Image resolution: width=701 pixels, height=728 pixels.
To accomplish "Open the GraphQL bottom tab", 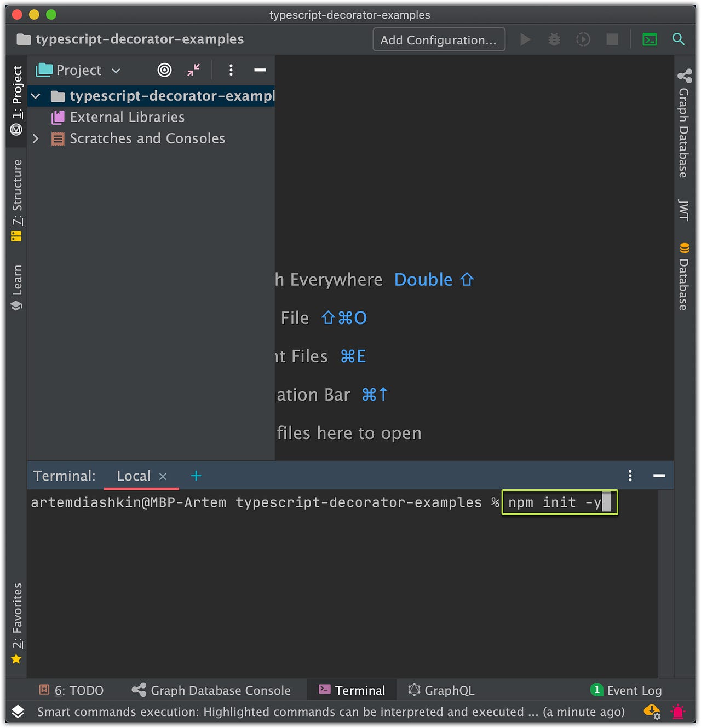I will pyautogui.click(x=441, y=690).
